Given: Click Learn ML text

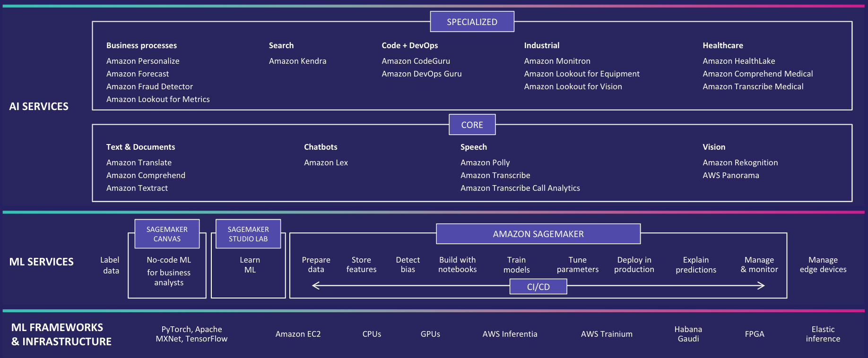Looking at the screenshot, I should pos(250,265).
